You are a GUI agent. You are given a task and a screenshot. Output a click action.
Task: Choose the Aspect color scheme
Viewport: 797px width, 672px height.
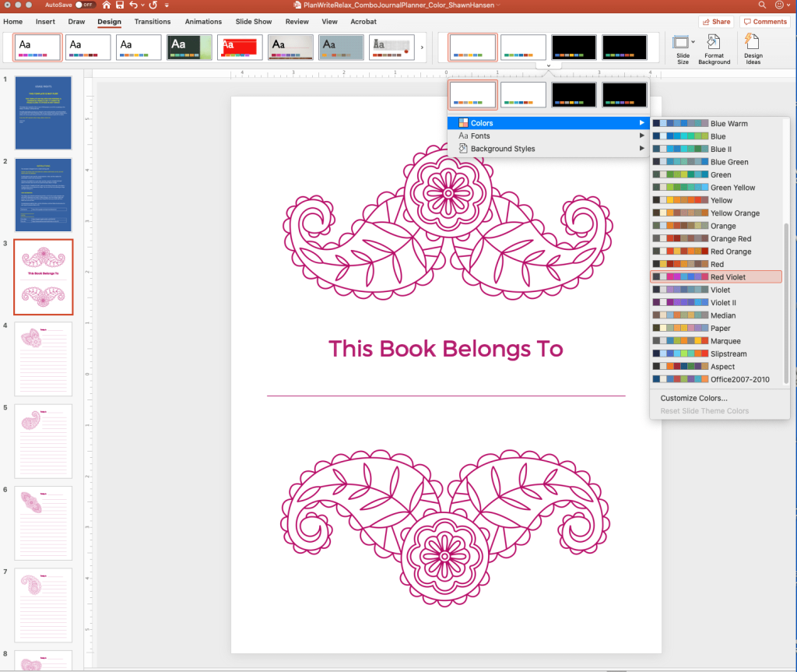pos(716,366)
